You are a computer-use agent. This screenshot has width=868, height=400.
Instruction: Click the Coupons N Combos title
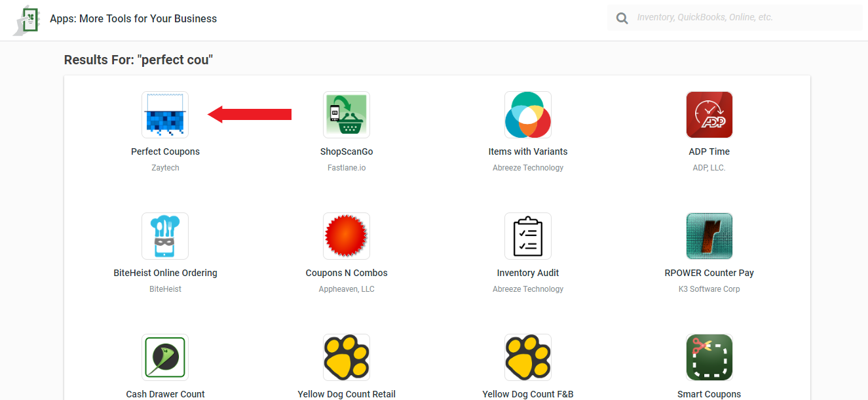pos(347,273)
